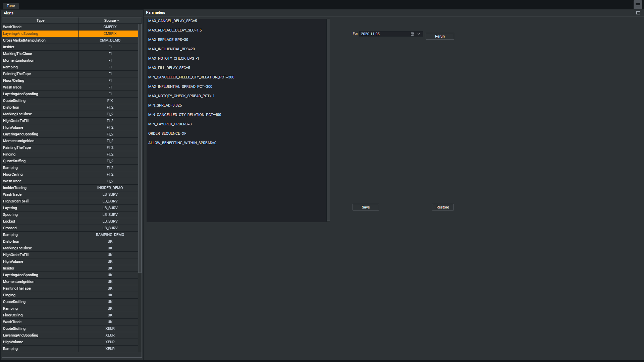Select the QuoteStuffing FIX alert row
The height and width of the screenshot is (362, 644).
point(40,101)
